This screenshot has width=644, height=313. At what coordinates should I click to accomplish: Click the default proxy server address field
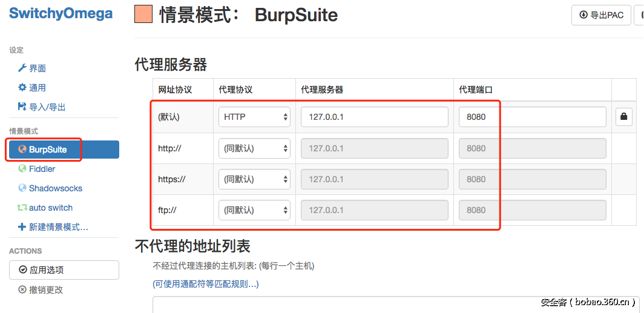point(374,117)
